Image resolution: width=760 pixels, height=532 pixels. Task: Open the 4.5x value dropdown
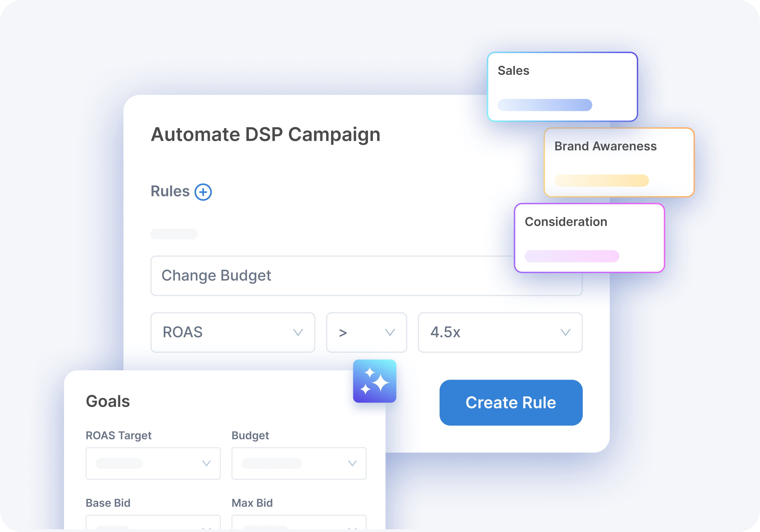pyautogui.click(x=500, y=332)
